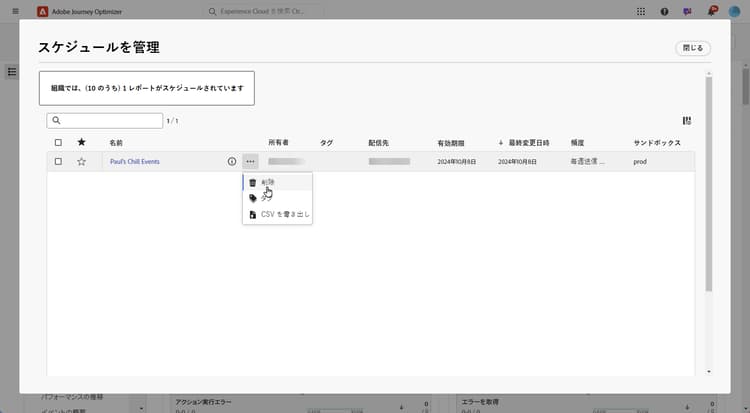750x413 pixels.
Task: Click the 有効期限 column header
Action: click(451, 143)
